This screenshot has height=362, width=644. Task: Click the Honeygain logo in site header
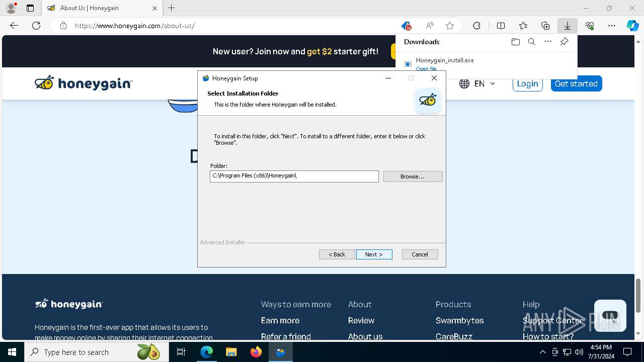pos(84,83)
